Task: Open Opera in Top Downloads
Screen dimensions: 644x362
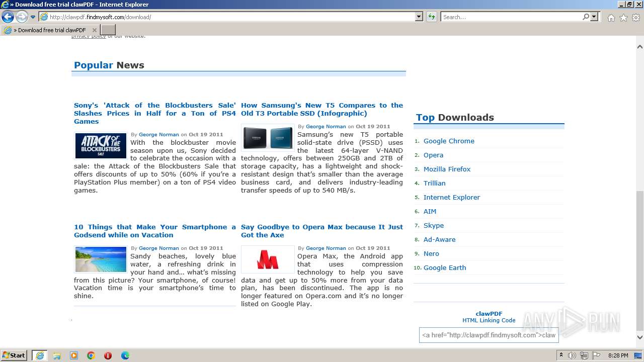Action: [x=433, y=155]
